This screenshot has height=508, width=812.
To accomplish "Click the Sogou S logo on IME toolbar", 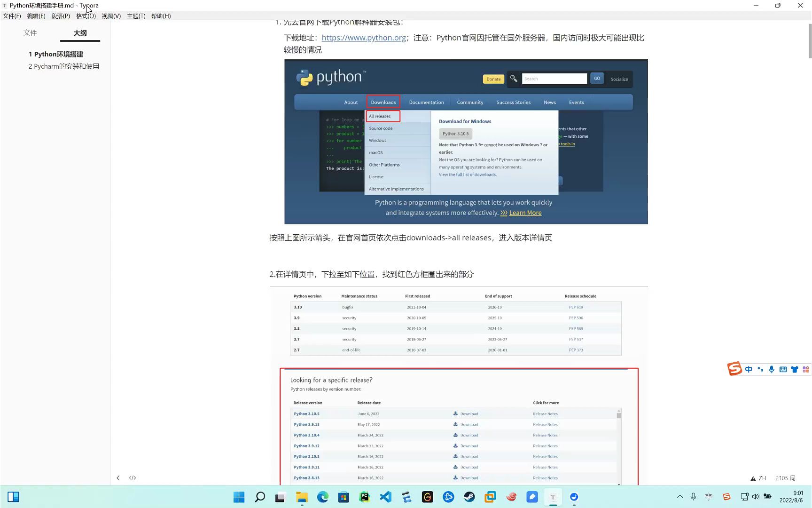I will 734,369.
